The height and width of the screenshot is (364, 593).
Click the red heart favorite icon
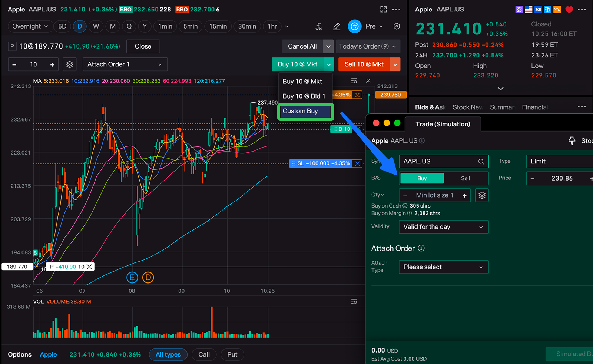569,10
